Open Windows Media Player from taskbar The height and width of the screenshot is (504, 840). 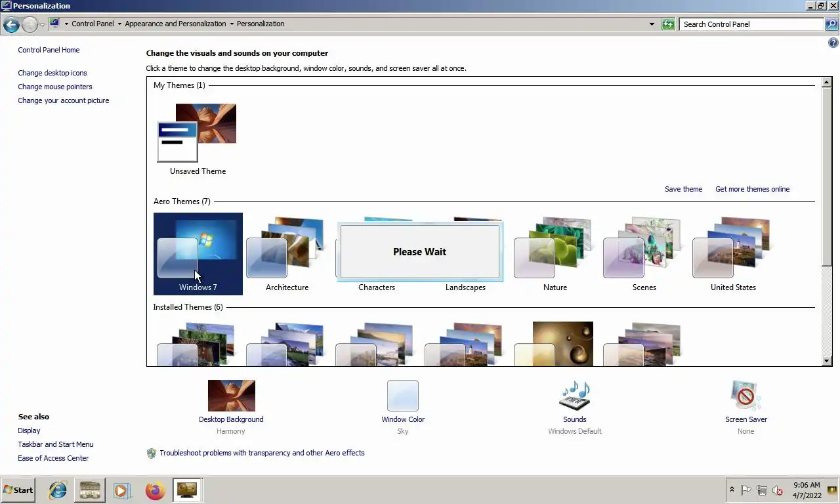pyautogui.click(x=121, y=490)
